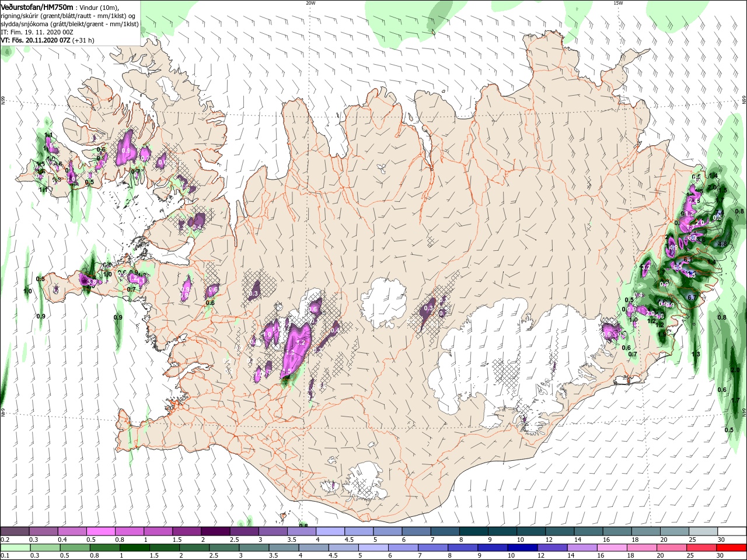Image resolution: width=747 pixels, height=560 pixels.
Task: Pick the upper legend pink swatch between 0.5 and 0.8
Action: click(x=100, y=531)
